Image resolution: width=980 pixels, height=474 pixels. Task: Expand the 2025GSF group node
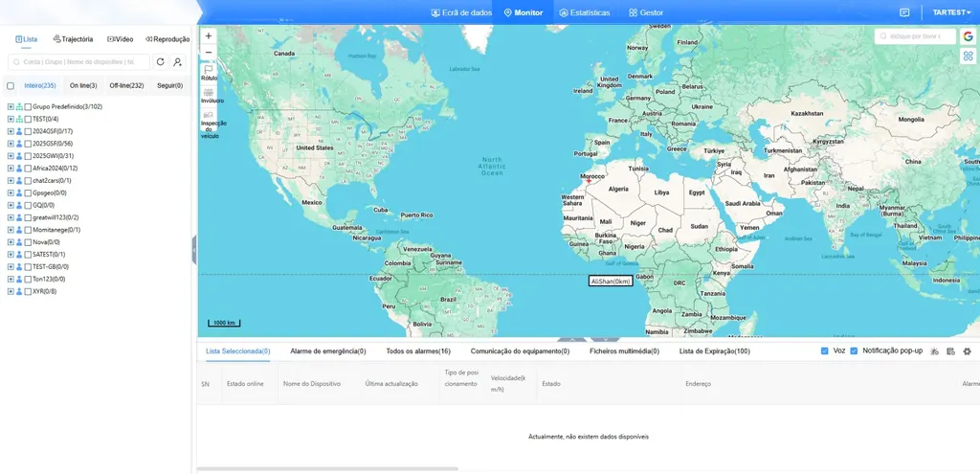coord(10,144)
